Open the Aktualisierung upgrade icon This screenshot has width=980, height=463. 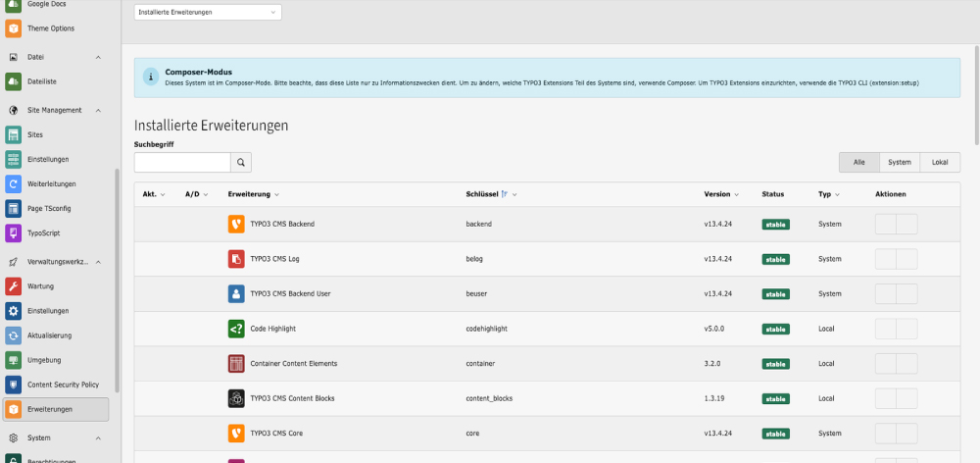pos(13,336)
